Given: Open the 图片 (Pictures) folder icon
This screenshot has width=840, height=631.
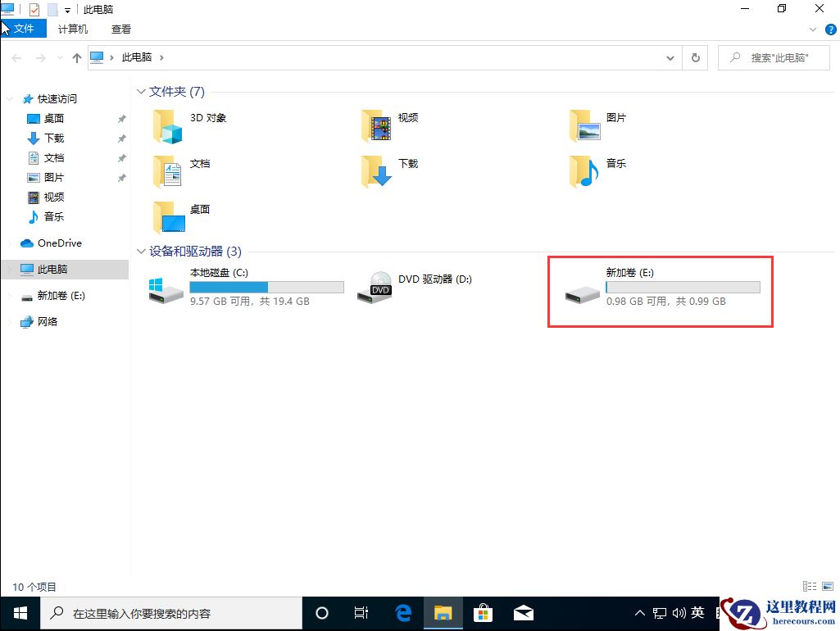Looking at the screenshot, I should pos(582,126).
